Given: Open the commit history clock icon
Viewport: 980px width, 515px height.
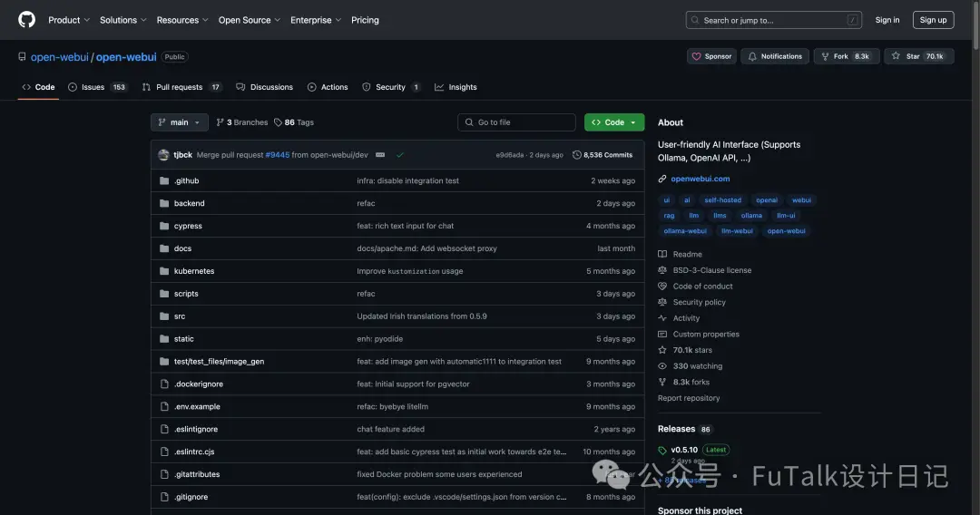Looking at the screenshot, I should 577,155.
